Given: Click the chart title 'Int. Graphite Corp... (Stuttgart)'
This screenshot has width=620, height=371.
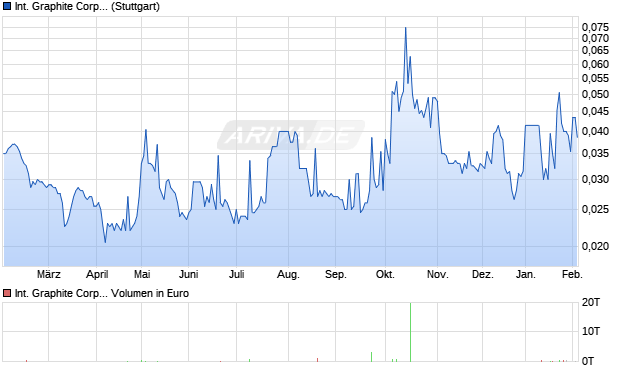Looking at the screenshot, I should (x=87, y=6).
